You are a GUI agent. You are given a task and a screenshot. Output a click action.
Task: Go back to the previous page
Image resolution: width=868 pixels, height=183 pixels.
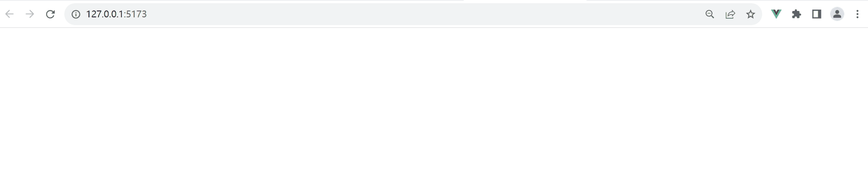[10, 14]
